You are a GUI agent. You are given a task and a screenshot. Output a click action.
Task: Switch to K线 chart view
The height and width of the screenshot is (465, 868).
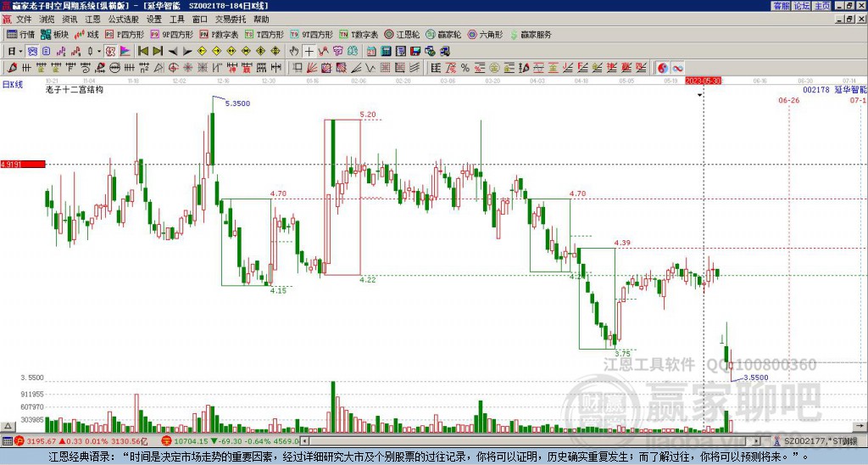[86, 34]
